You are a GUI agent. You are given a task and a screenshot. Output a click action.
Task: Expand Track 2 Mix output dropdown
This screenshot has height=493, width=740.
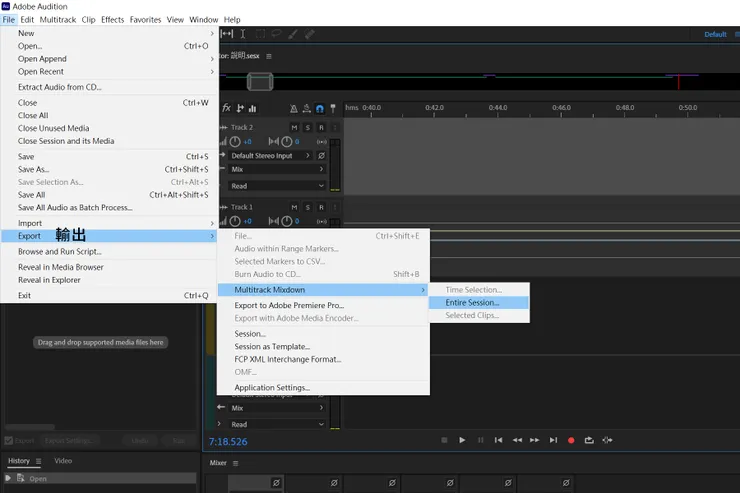pos(278,170)
